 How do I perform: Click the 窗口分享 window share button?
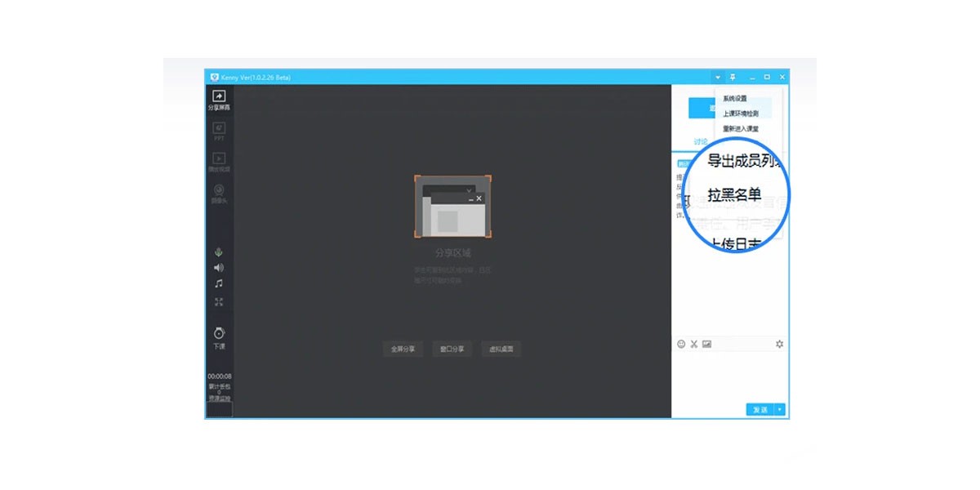coord(452,349)
